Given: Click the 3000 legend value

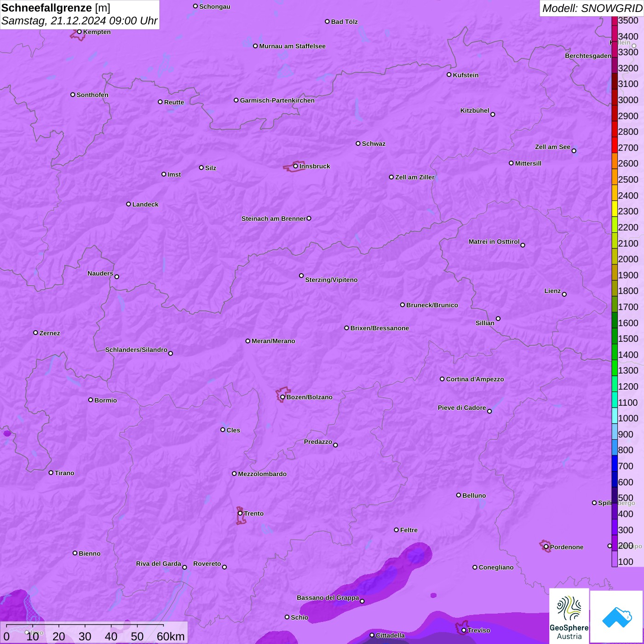Looking at the screenshot, I should [628, 100].
